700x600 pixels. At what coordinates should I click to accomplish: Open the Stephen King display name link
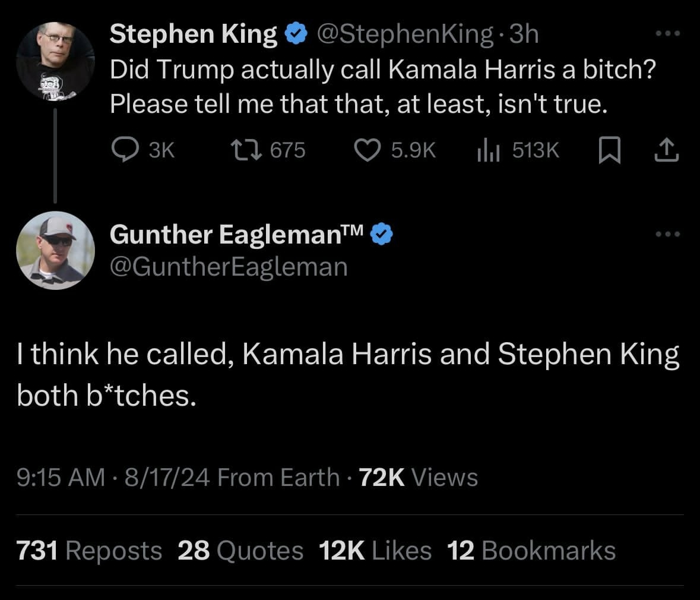[194, 34]
